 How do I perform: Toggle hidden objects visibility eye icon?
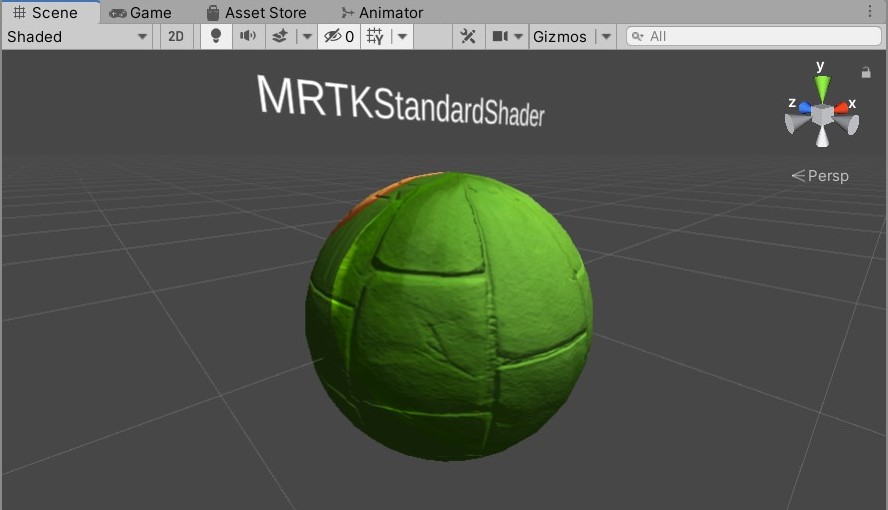coord(339,37)
